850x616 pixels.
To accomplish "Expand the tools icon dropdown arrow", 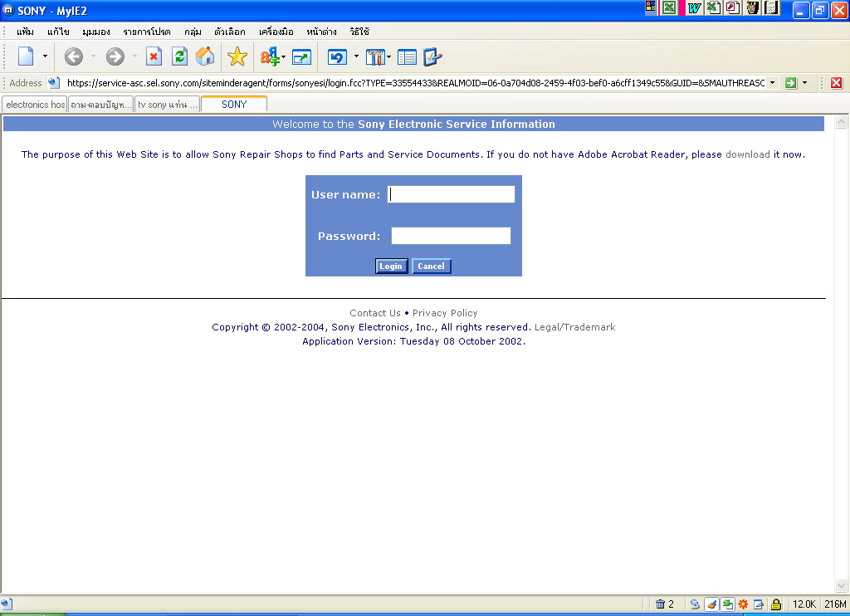I will tap(388, 56).
